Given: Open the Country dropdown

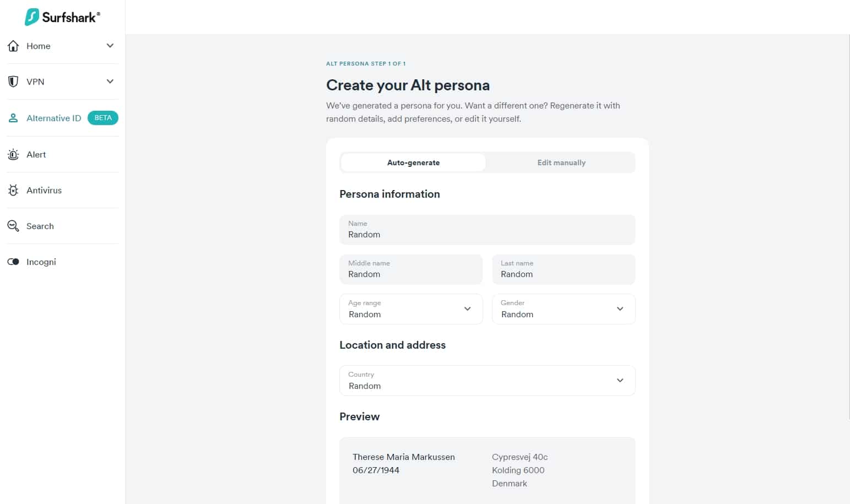Looking at the screenshot, I should coord(488,381).
